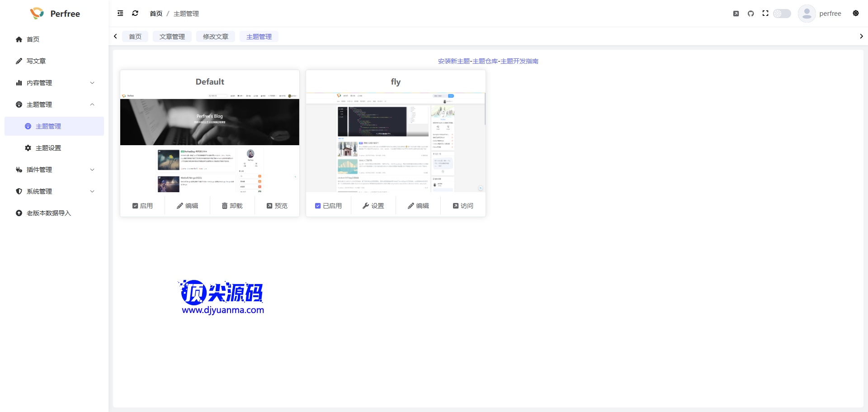Toggle the dark mode switch
This screenshot has width=868, height=412.
tap(782, 14)
